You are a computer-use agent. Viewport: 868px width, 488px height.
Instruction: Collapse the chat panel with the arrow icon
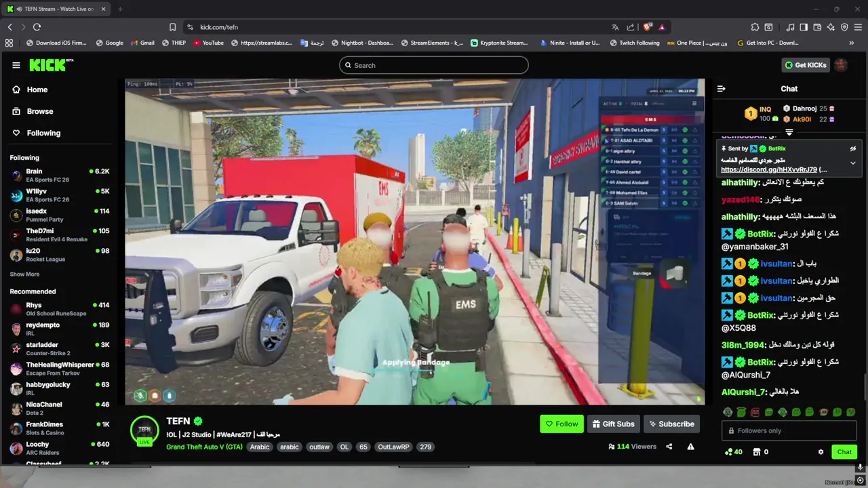pos(722,89)
